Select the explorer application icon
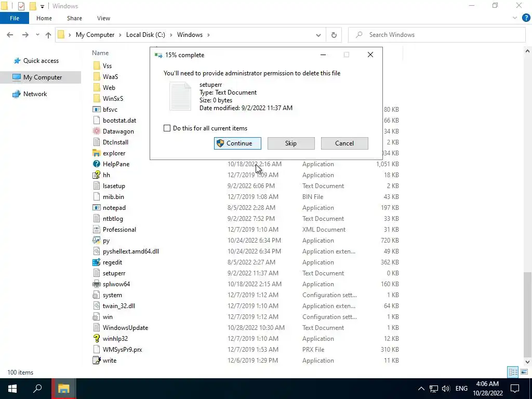This screenshot has width=532, height=399. (x=97, y=153)
